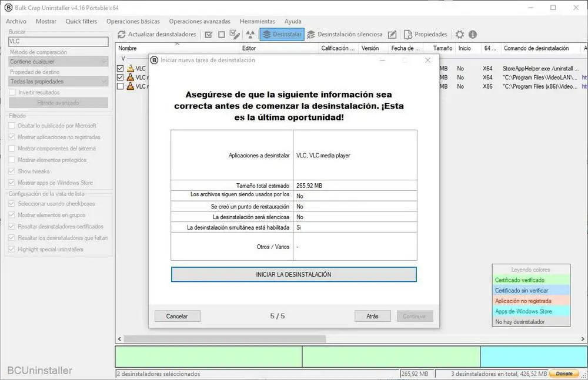Click Desinstalación silenciosa in toolbar
Image resolution: width=588 pixels, height=380 pixels.
[345, 35]
